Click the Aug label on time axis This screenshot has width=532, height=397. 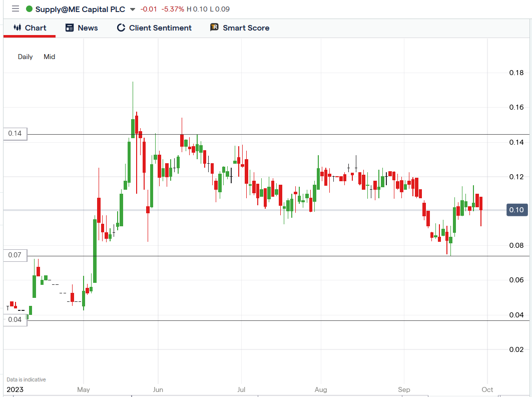321,389
